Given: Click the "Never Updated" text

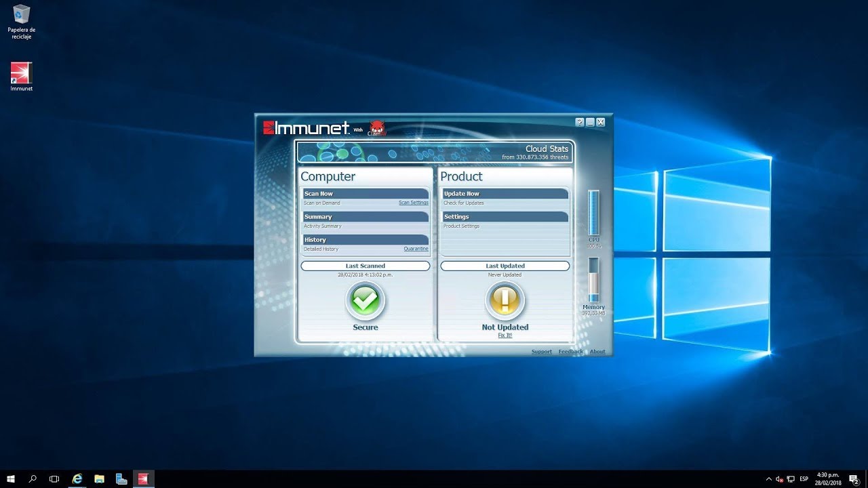Looking at the screenshot, I should tap(505, 275).
